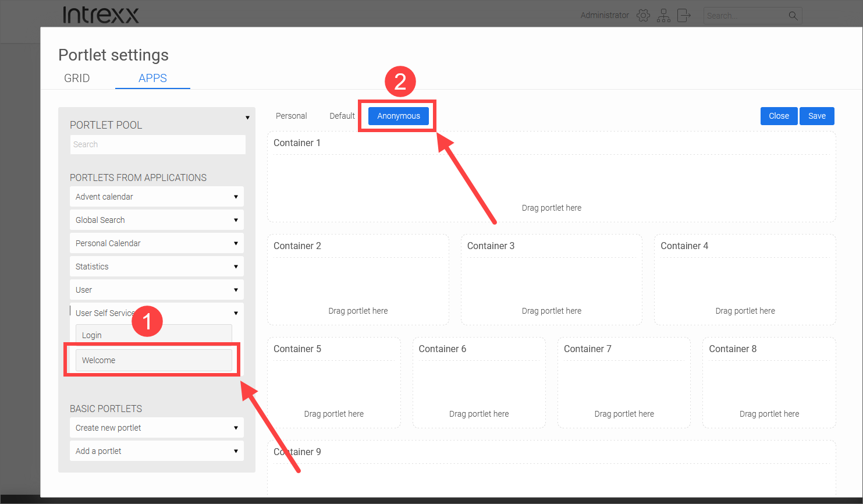
Task: Click the settings gear icon in header
Action: click(x=643, y=16)
